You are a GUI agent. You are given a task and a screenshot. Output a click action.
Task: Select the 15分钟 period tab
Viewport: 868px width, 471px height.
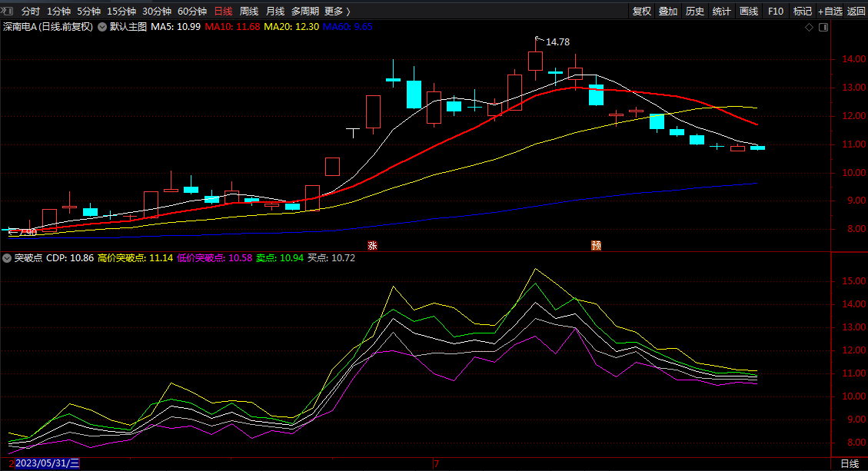tap(121, 11)
